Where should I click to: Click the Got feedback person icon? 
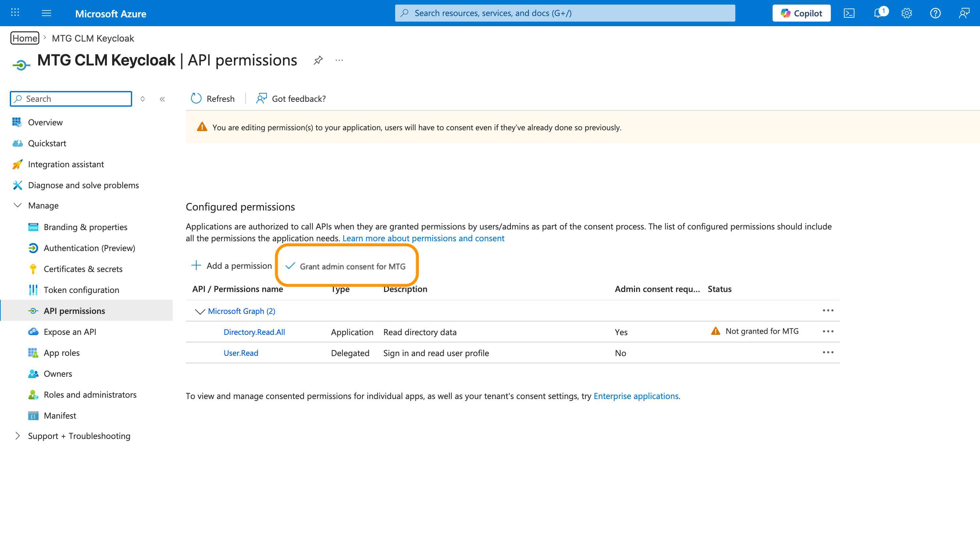click(x=262, y=99)
